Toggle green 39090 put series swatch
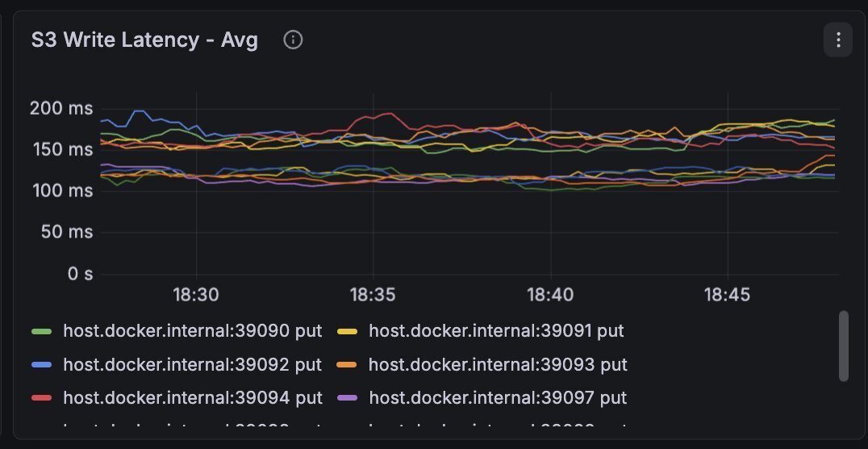 point(41,331)
